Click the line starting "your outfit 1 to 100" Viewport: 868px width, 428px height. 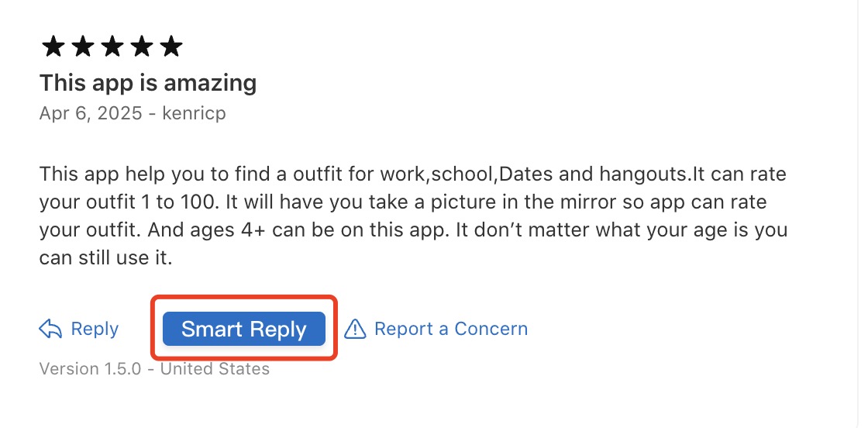401,202
